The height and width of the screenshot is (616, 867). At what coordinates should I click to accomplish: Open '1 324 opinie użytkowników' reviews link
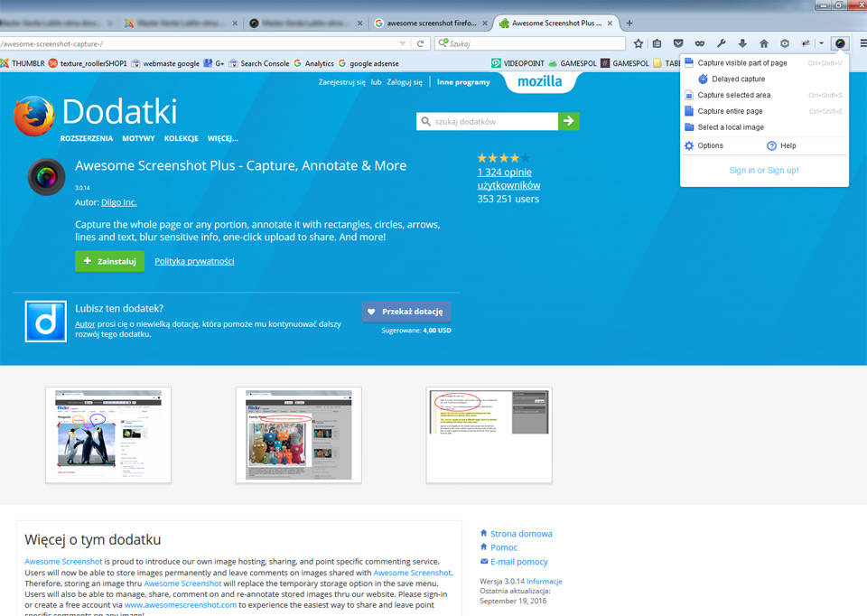(508, 179)
